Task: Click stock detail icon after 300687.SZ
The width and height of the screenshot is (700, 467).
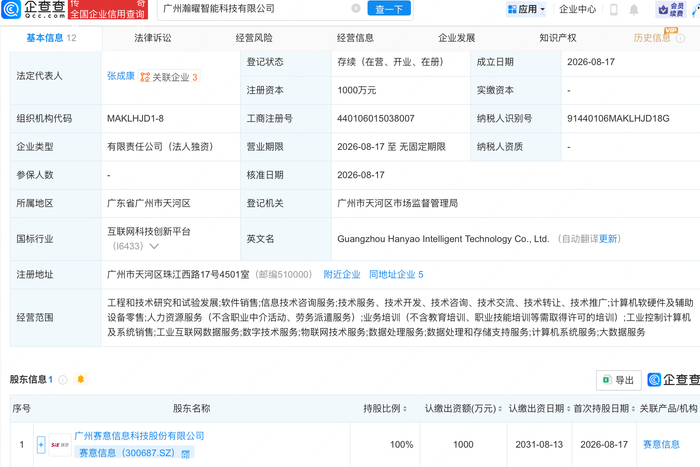Action: [185, 453]
